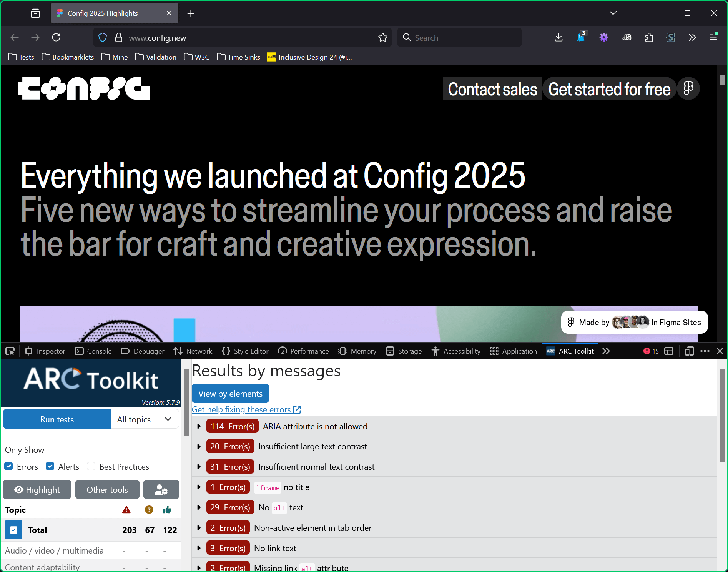Click the error count indicator showing 15
Viewport: 728px width, 572px height.
pos(651,351)
